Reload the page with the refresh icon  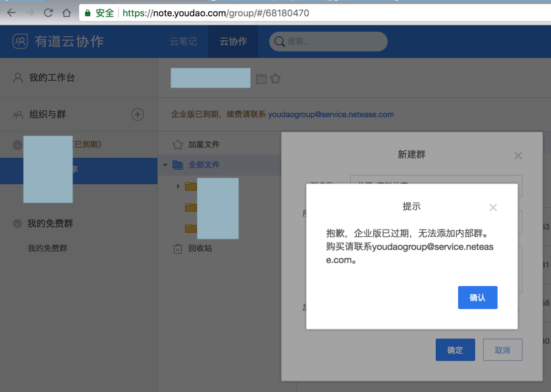[x=48, y=13]
